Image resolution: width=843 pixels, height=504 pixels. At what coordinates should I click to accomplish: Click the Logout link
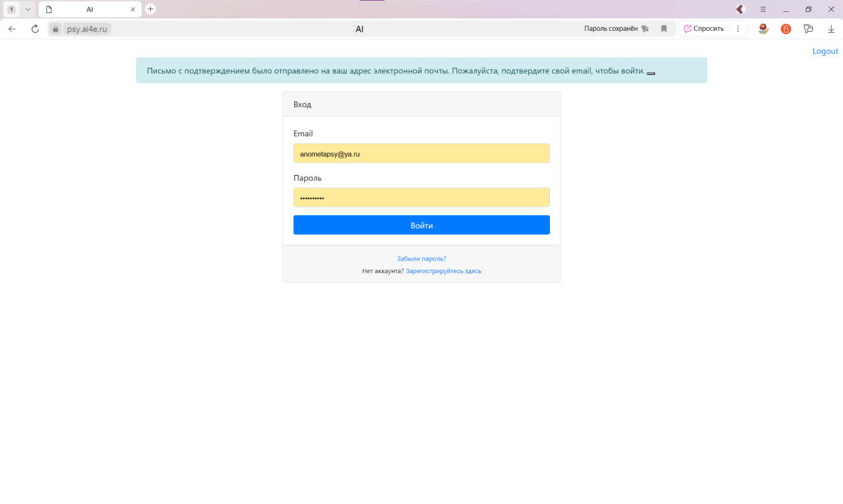coord(825,51)
